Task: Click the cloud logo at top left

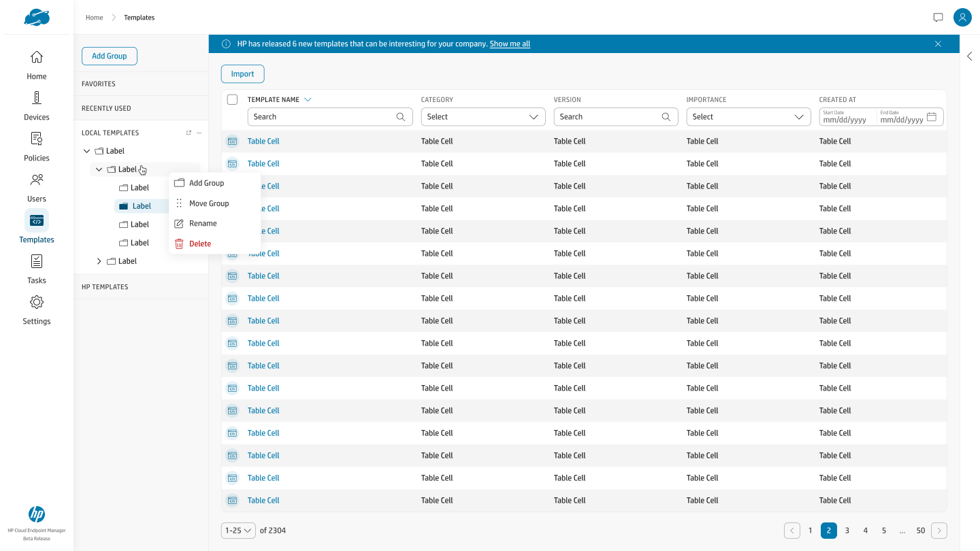Action: click(x=37, y=17)
